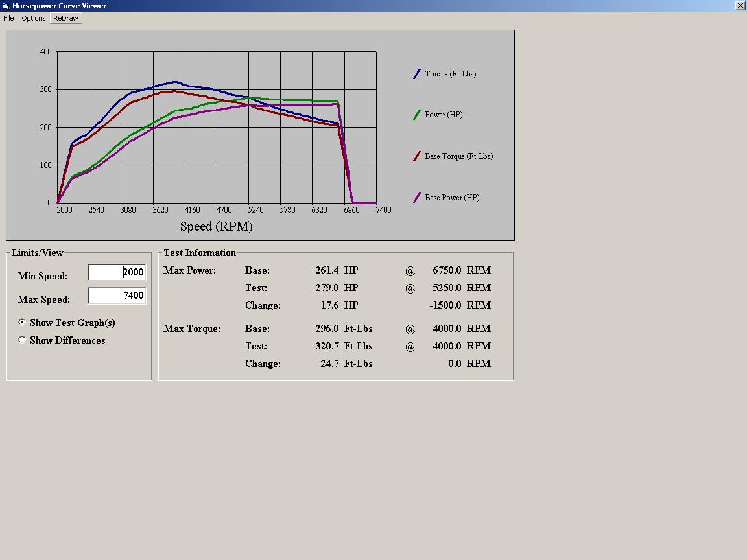Focus the Min Speed input field

(x=117, y=272)
